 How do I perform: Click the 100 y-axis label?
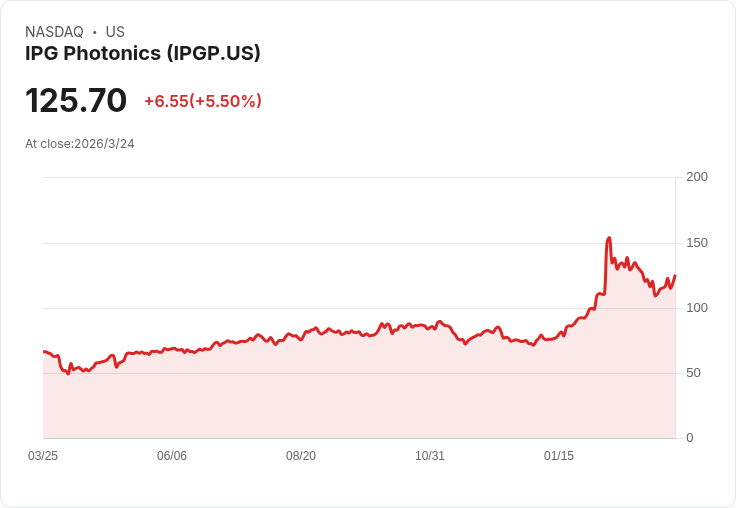click(697, 308)
